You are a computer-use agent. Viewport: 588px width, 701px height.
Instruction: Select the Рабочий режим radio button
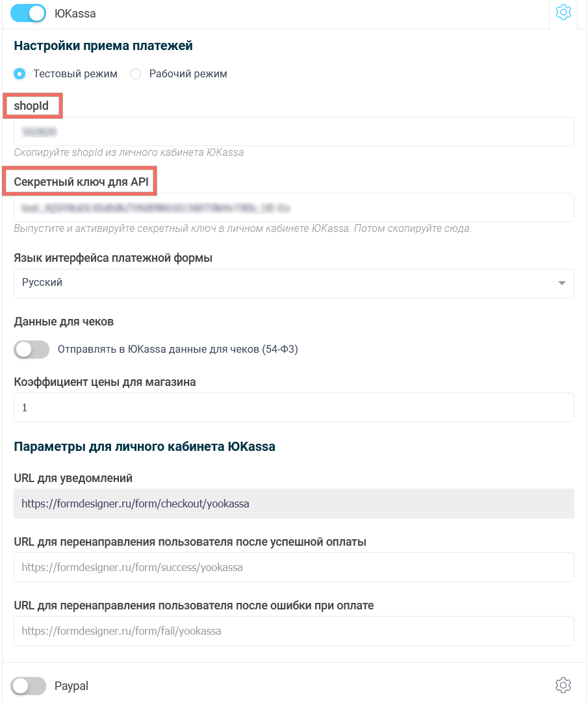pyautogui.click(x=136, y=74)
